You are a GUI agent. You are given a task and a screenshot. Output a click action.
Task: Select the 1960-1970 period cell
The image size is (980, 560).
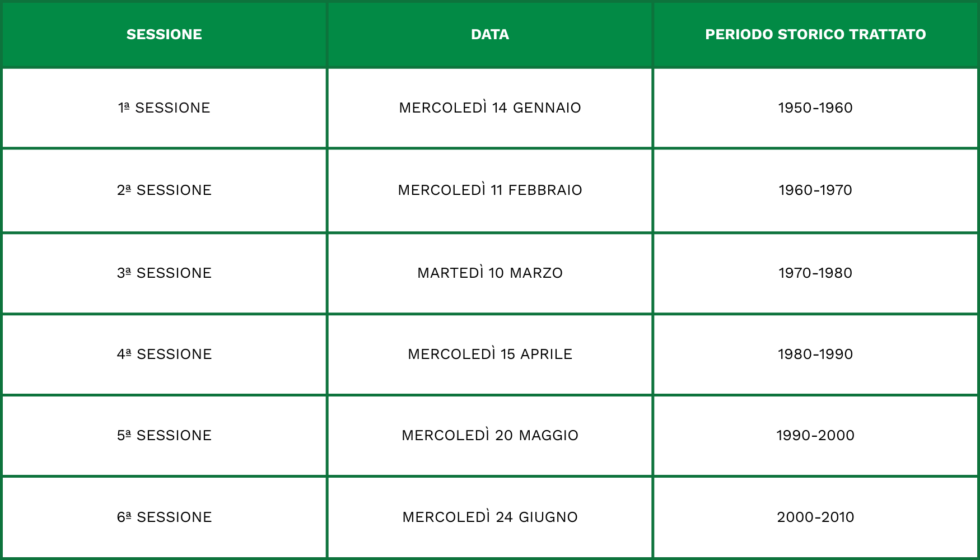pos(815,190)
